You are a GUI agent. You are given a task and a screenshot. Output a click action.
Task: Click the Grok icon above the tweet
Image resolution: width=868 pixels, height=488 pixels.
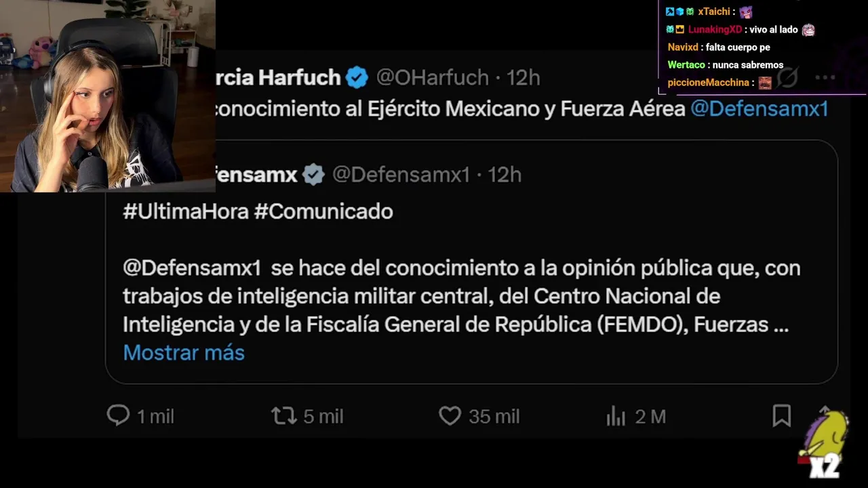click(787, 78)
